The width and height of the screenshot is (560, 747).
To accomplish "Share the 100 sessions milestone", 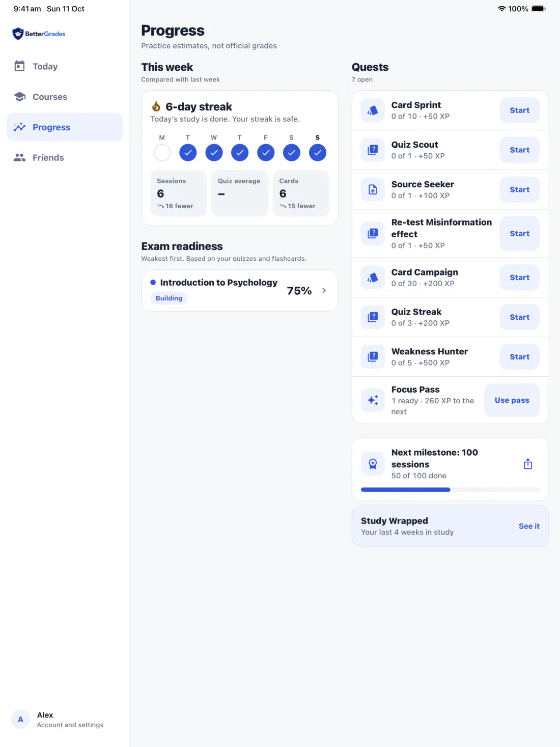I will 528,464.
